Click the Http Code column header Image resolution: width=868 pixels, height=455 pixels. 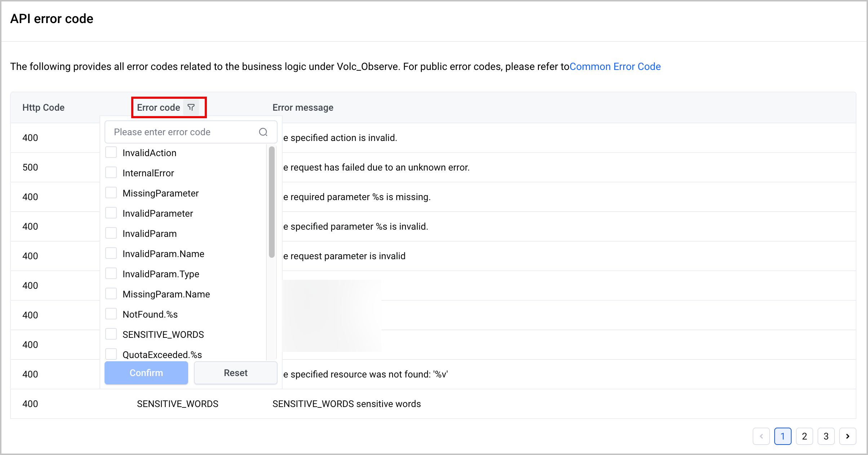click(44, 107)
